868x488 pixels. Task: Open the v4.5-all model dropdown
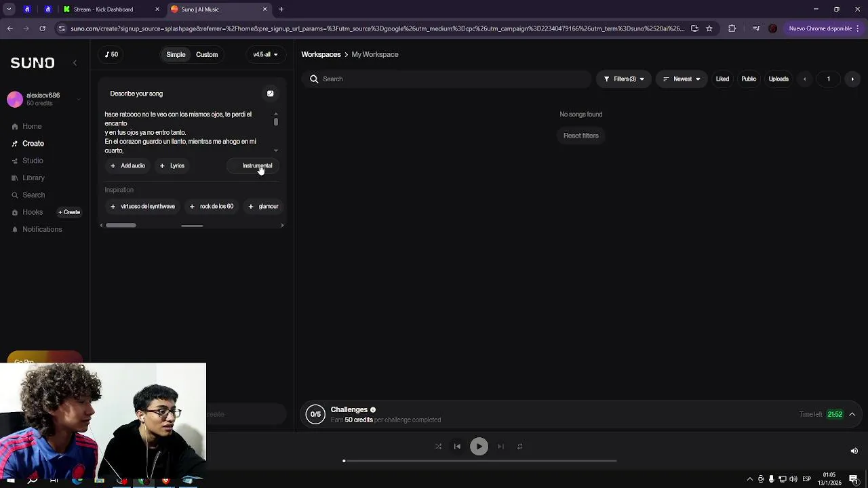[265, 54]
